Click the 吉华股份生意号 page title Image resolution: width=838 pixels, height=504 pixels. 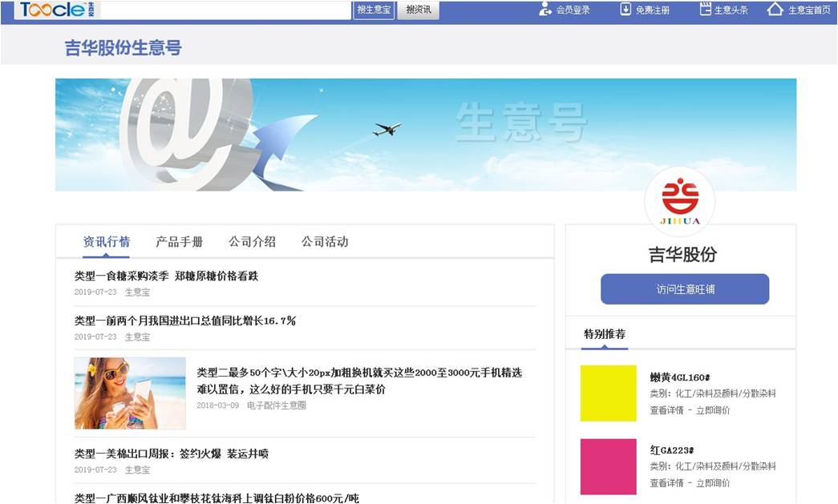pos(123,47)
